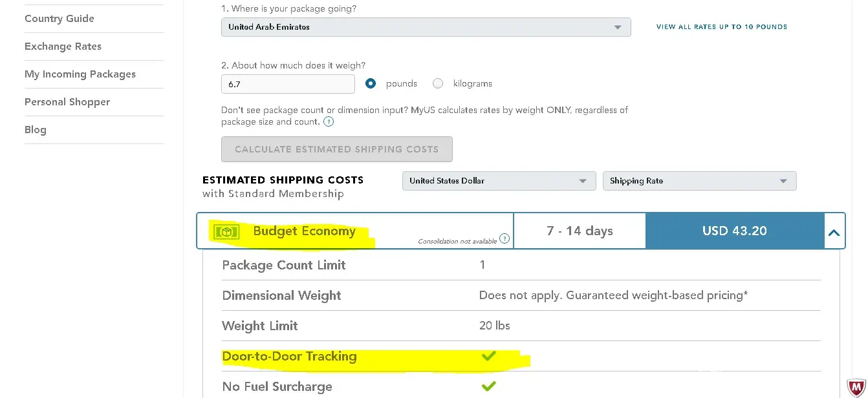The image size is (868, 398).
Task: Click the McAfee shield icon
Action: point(856,387)
